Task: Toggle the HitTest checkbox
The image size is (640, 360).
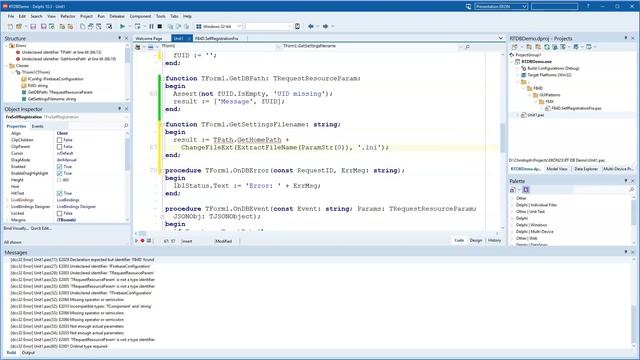Action: 60,193
